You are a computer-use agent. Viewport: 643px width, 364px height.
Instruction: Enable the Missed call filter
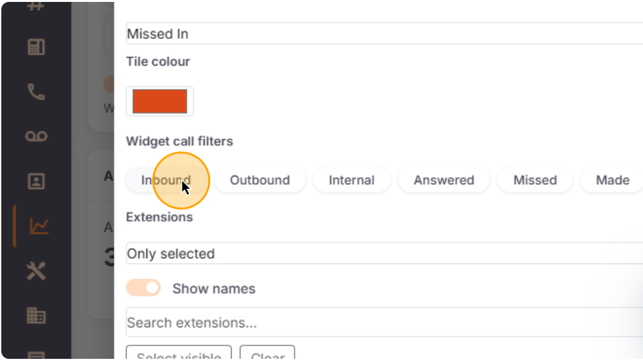point(535,180)
